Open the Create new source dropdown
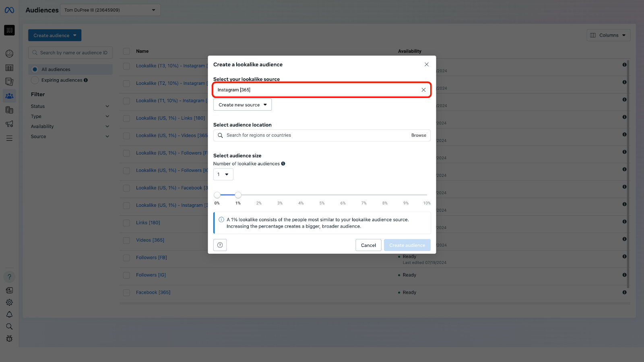The height and width of the screenshot is (362, 644). click(x=242, y=105)
